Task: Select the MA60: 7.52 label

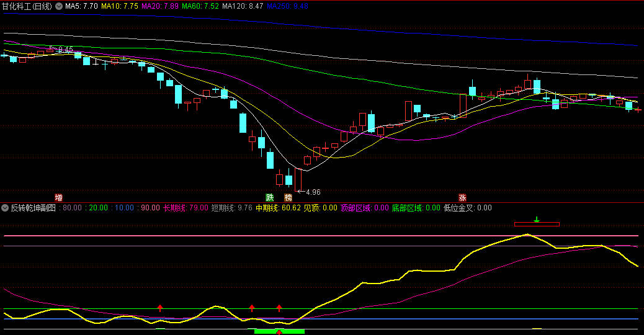Action: [x=200, y=6]
